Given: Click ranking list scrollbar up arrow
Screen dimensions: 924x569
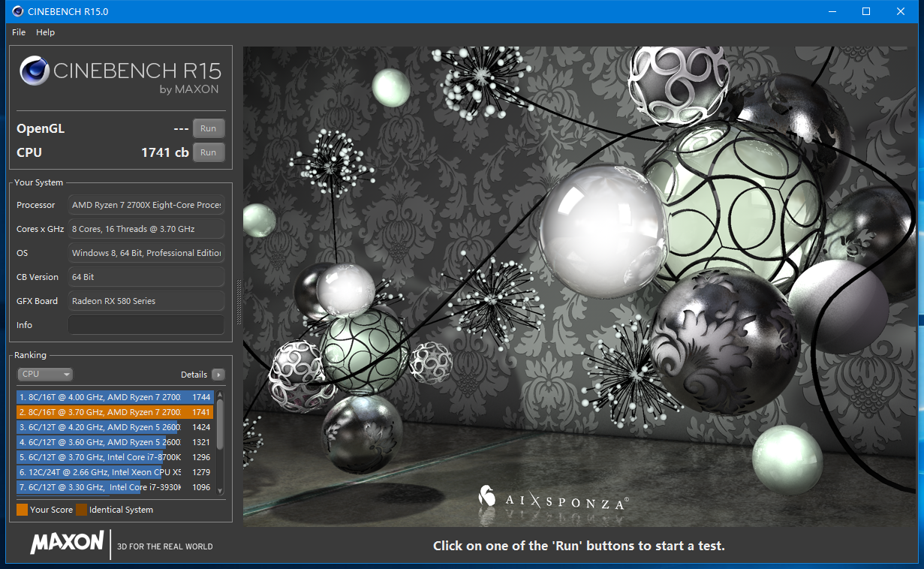Looking at the screenshot, I should pyautogui.click(x=220, y=394).
